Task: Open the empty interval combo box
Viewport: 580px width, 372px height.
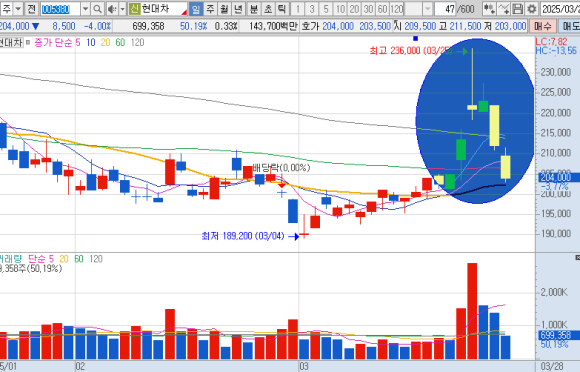Action: pyautogui.click(x=413, y=9)
